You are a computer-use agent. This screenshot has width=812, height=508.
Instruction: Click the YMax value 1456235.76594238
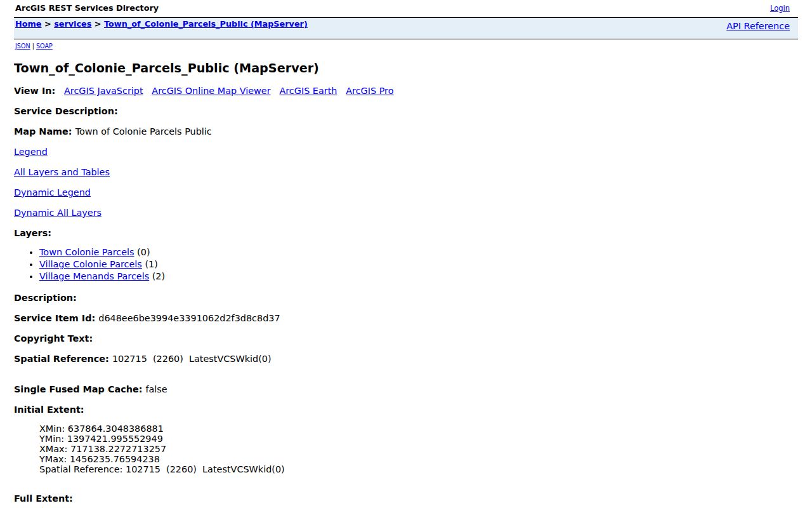click(x=115, y=459)
